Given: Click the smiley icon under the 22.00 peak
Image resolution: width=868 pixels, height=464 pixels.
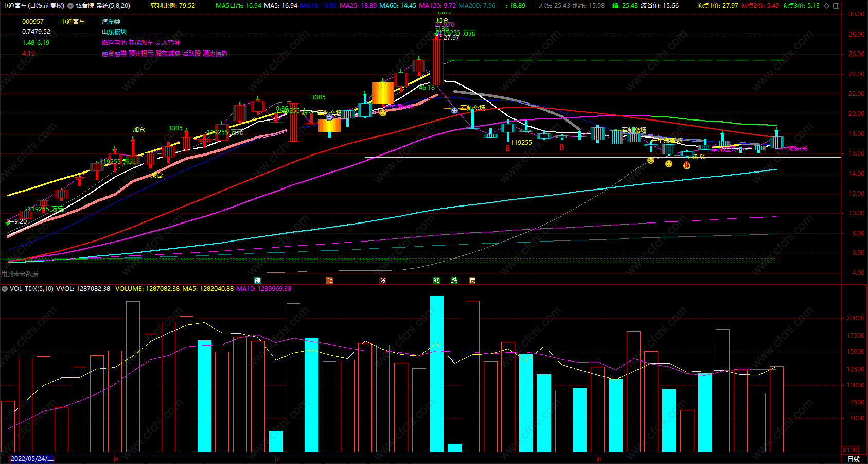Looking at the screenshot, I should click(x=383, y=112).
